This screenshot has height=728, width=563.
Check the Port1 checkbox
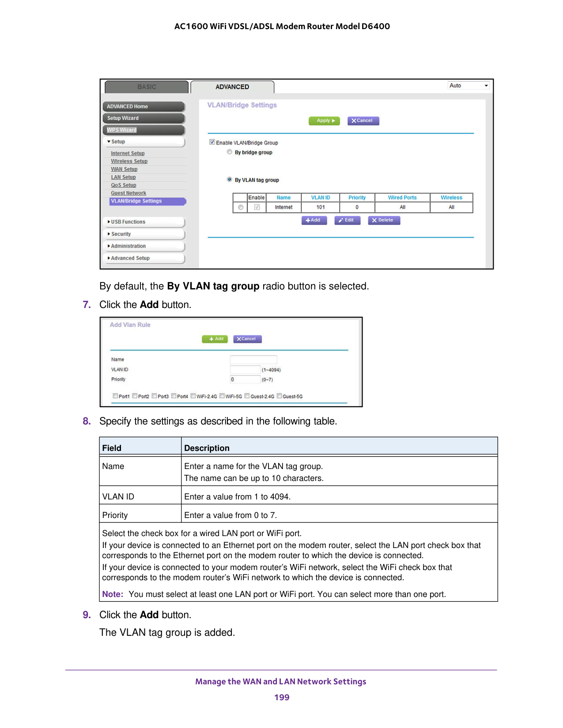[x=115, y=396]
